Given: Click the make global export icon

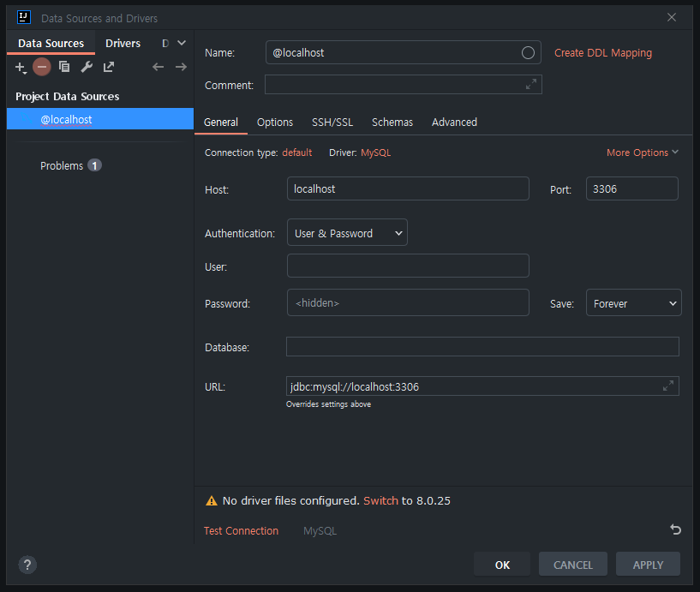Looking at the screenshot, I should pos(109,67).
